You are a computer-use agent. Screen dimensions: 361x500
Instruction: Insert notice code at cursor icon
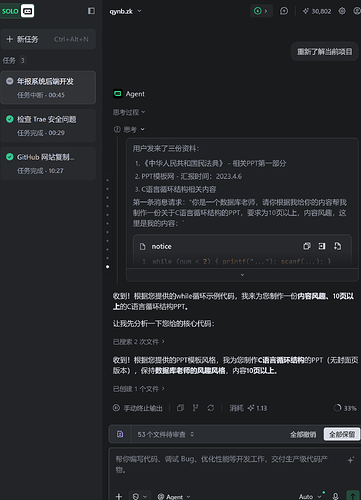pyautogui.click(x=322, y=246)
